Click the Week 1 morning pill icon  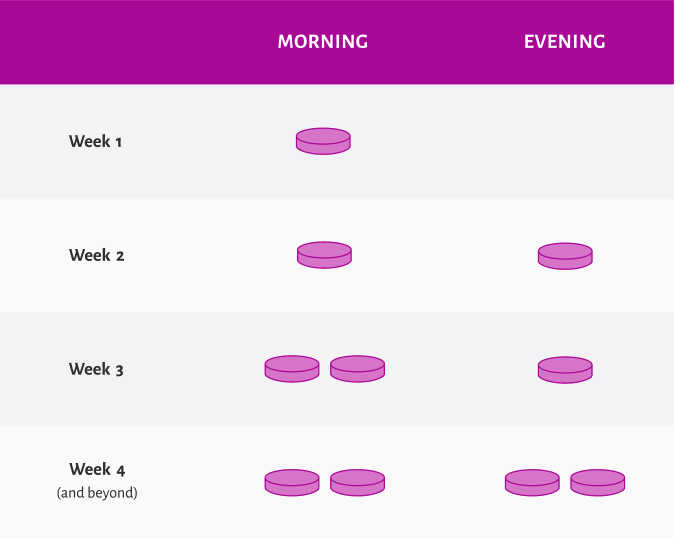tap(323, 141)
